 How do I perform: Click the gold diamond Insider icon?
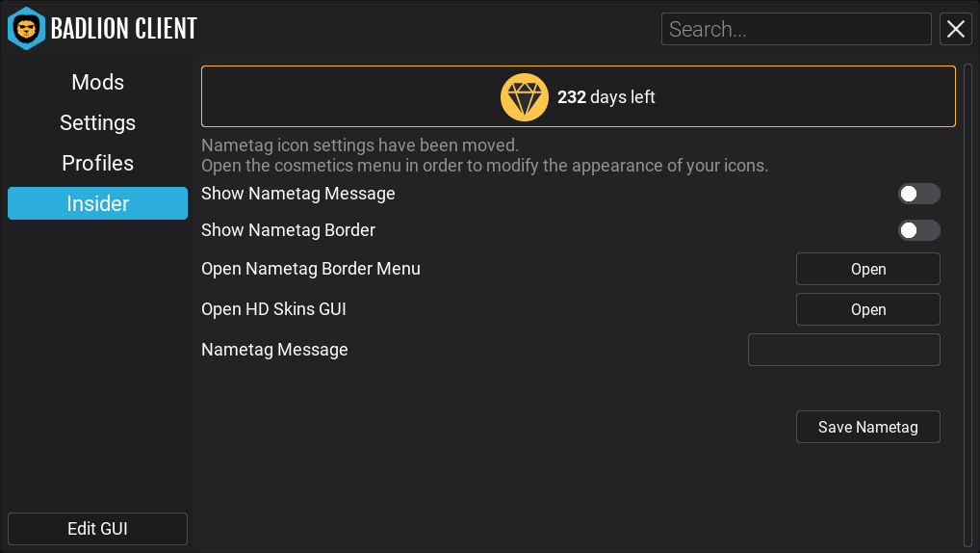click(x=525, y=97)
